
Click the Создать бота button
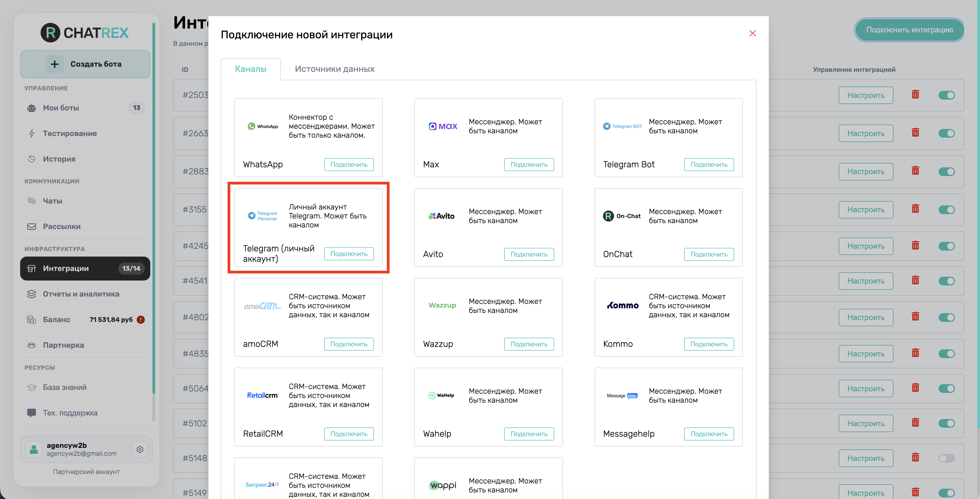point(85,64)
